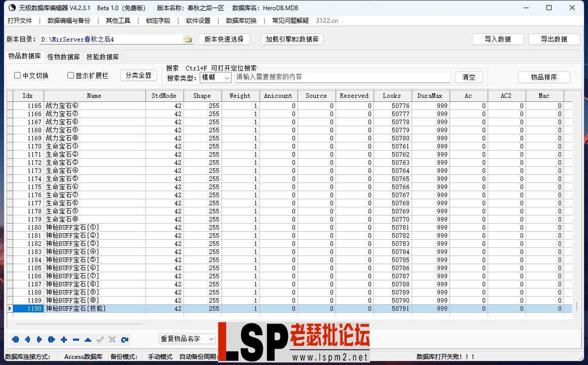588x365 pixels.
Task: Click the 分类全显 button
Action: [138, 75]
